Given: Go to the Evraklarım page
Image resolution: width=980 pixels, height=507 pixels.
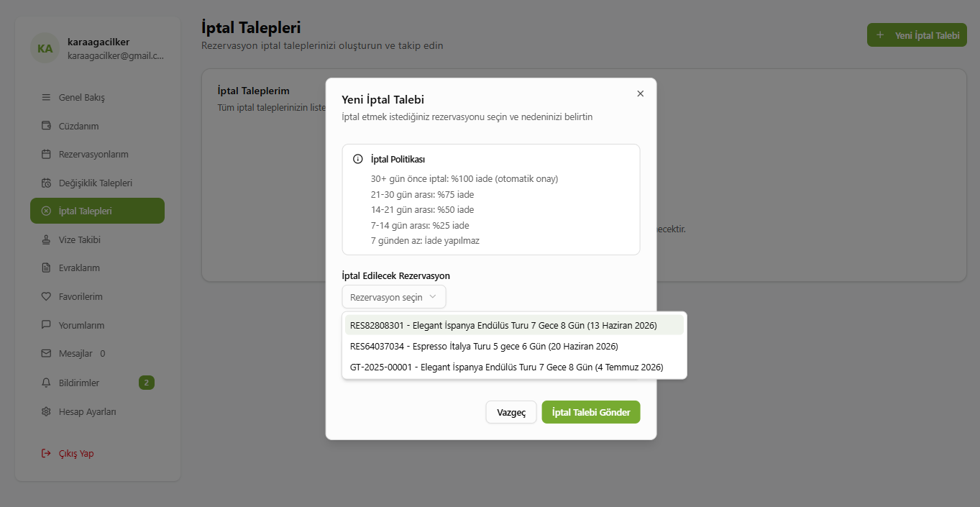Looking at the screenshot, I should point(79,268).
